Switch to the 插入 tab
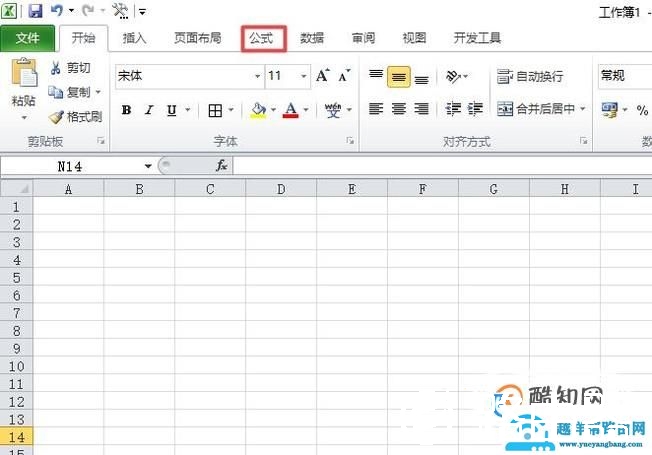Viewport: 652px width, 455px height. [134, 38]
